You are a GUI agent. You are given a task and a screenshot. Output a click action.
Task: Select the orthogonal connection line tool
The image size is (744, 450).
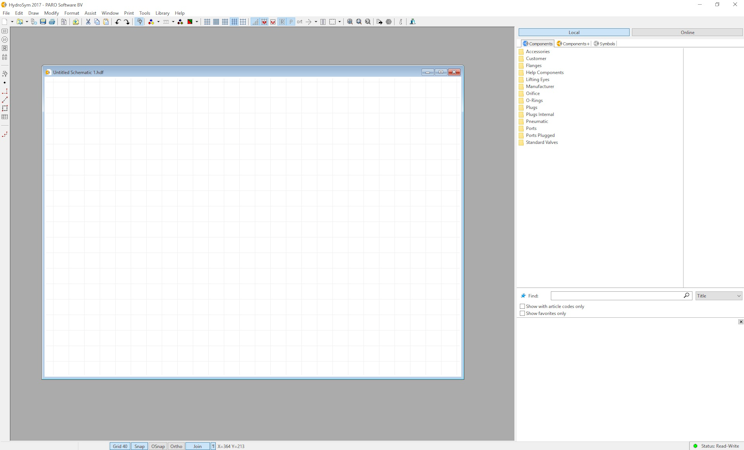coord(5,91)
